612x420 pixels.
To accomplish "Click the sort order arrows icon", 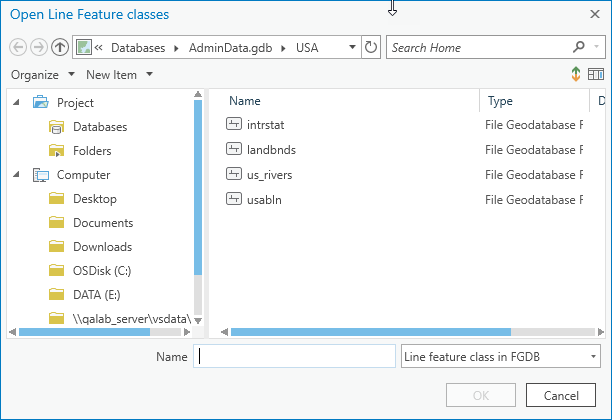I will tap(576, 75).
